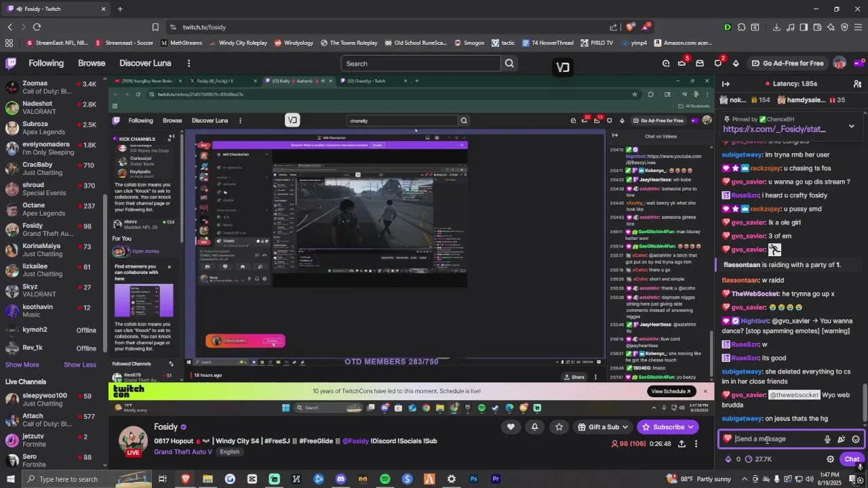Screen dimensions: 868x488
Task: Open the share stream icon
Action: 682,444
